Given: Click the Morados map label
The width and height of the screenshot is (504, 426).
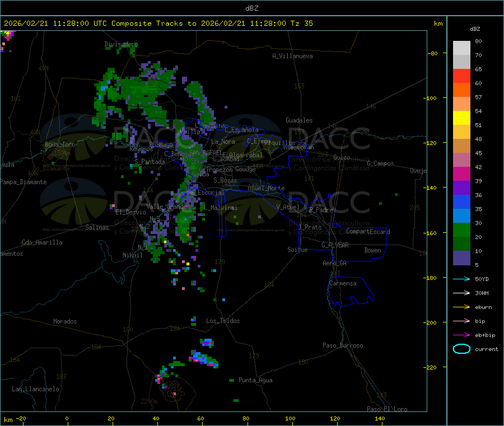Looking at the screenshot, I should (x=65, y=321).
